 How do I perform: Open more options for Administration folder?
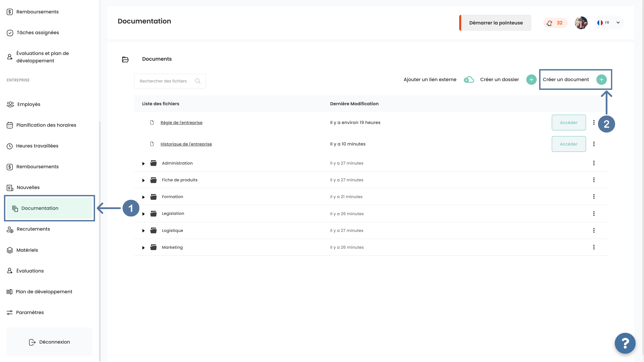(594, 163)
